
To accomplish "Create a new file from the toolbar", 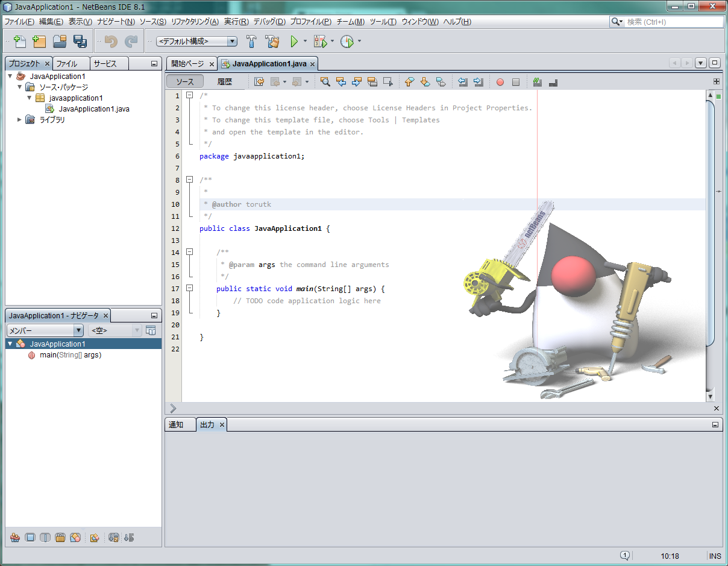I will pyautogui.click(x=20, y=42).
